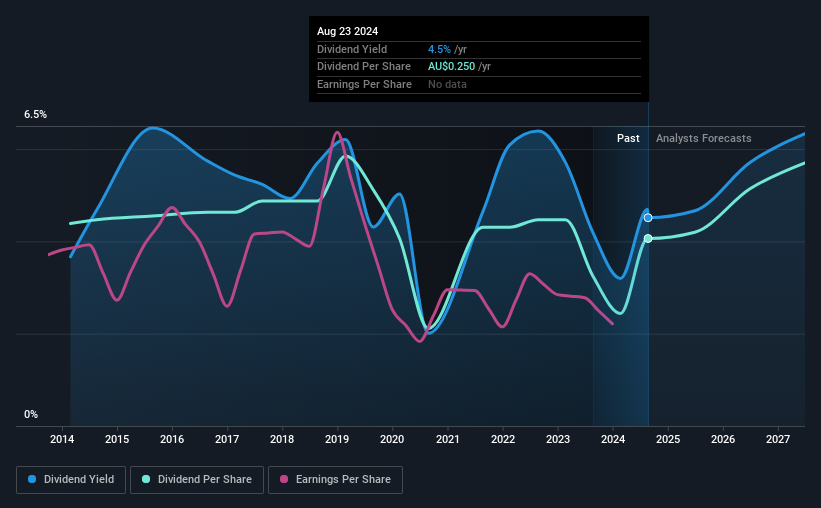Click the 0% y-axis label

[31, 414]
